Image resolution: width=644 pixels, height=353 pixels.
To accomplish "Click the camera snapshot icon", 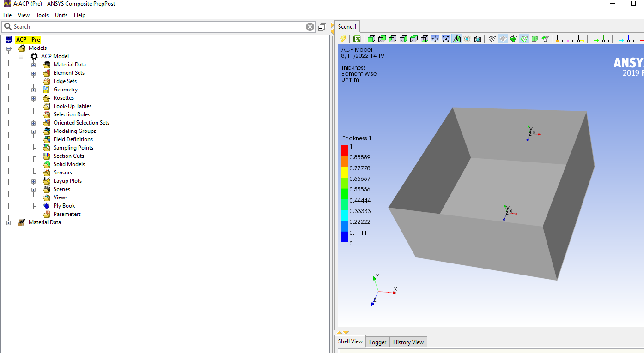I will (x=478, y=39).
